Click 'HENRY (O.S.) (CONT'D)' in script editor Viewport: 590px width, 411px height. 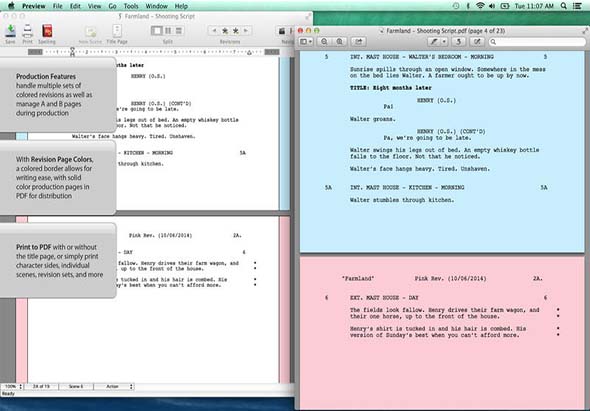tap(161, 104)
